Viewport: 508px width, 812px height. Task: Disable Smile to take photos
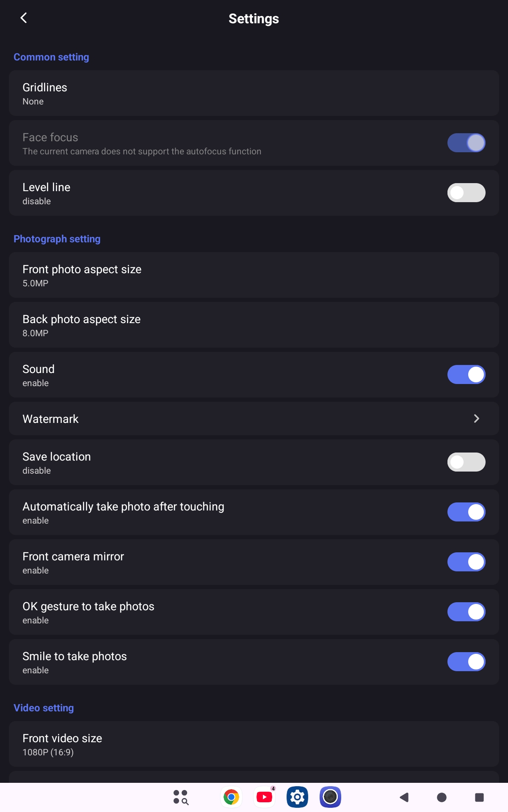466,662
